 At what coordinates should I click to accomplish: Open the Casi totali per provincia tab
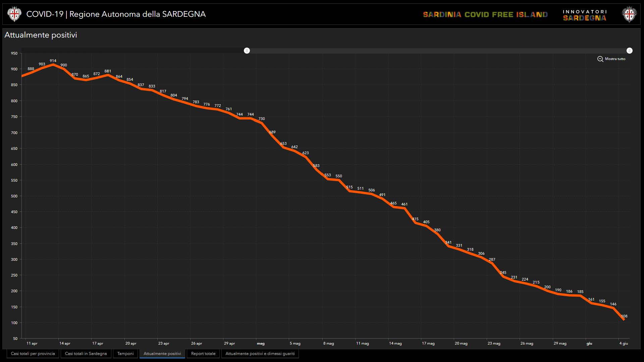pyautogui.click(x=33, y=354)
